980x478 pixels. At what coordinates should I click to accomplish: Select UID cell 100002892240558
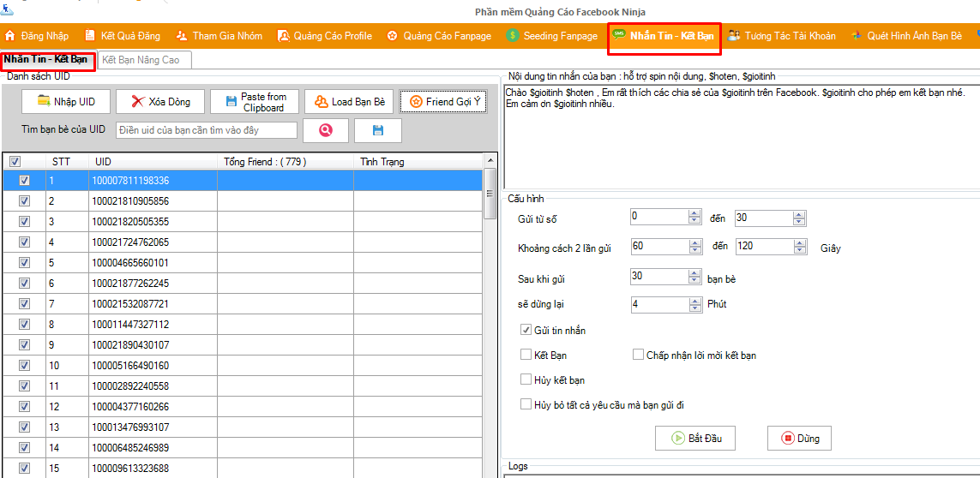point(153,386)
